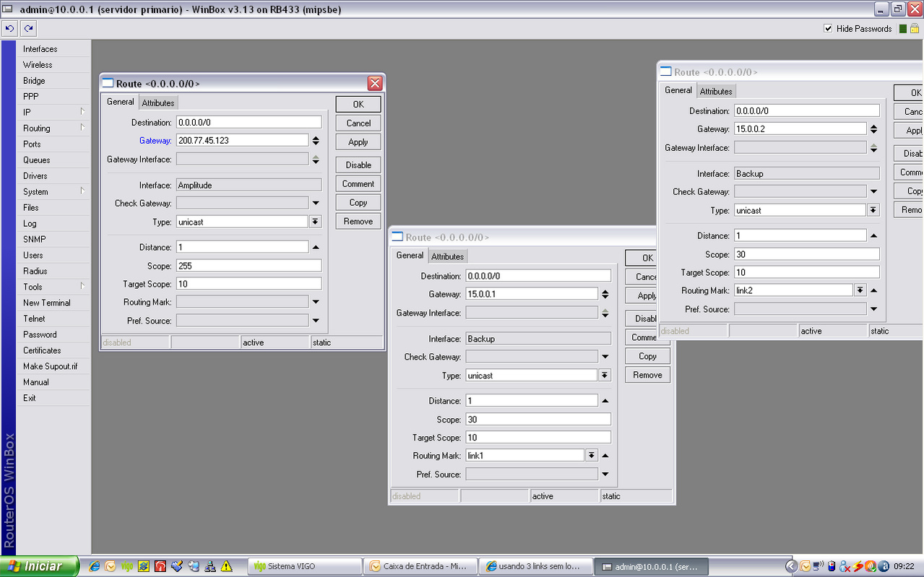Click the padlock icon beside Hide Passwords
The height and width of the screenshot is (577, 924).
915,29
